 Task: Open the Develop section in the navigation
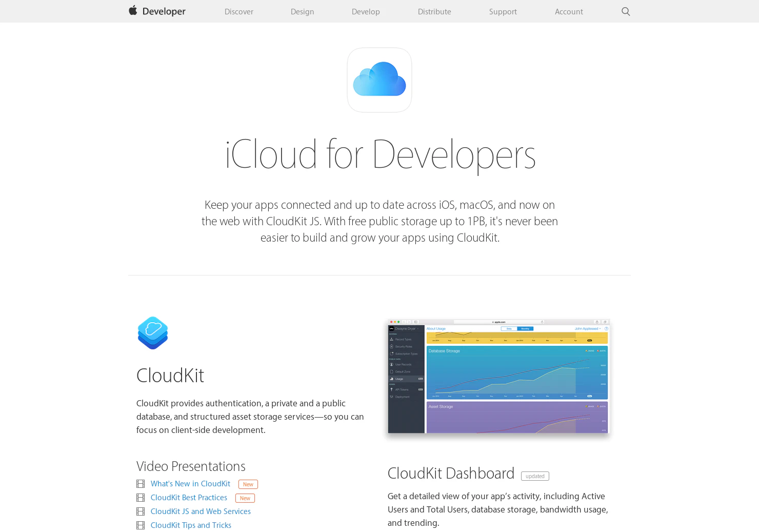[x=366, y=11]
